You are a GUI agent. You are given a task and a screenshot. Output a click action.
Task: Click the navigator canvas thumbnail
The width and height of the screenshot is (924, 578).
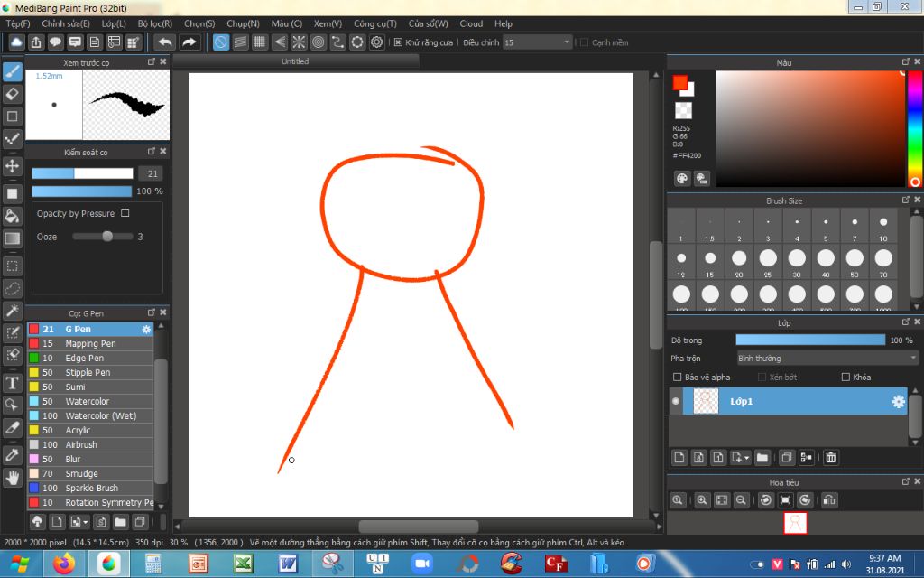click(795, 523)
